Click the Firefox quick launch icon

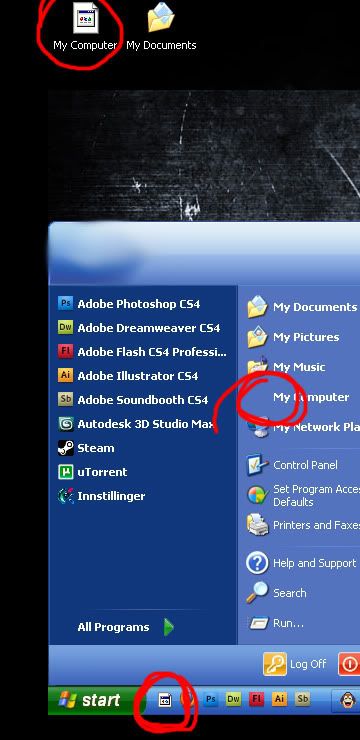pos(187,700)
